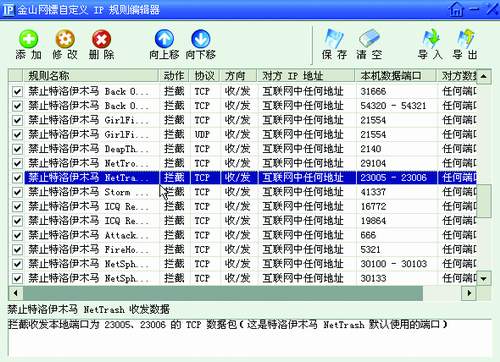The width and height of the screenshot is (500, 362).
Task: Click port value 29104
Action: 373,163
